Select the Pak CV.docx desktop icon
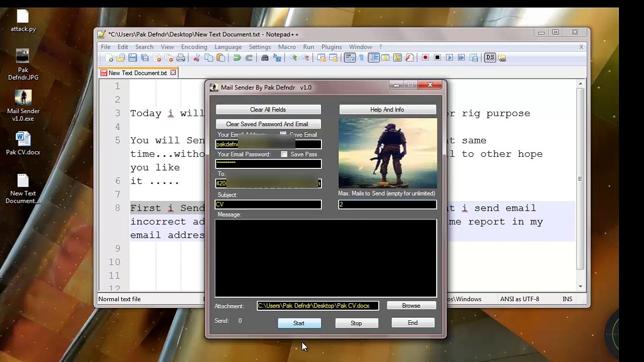The width and height of the screenshot is (644, 362). point(23,143)
